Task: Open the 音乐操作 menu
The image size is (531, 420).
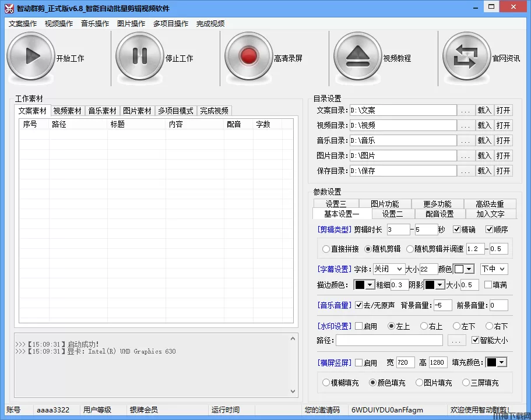Action: pyautogui.click(x=95, y=24)
